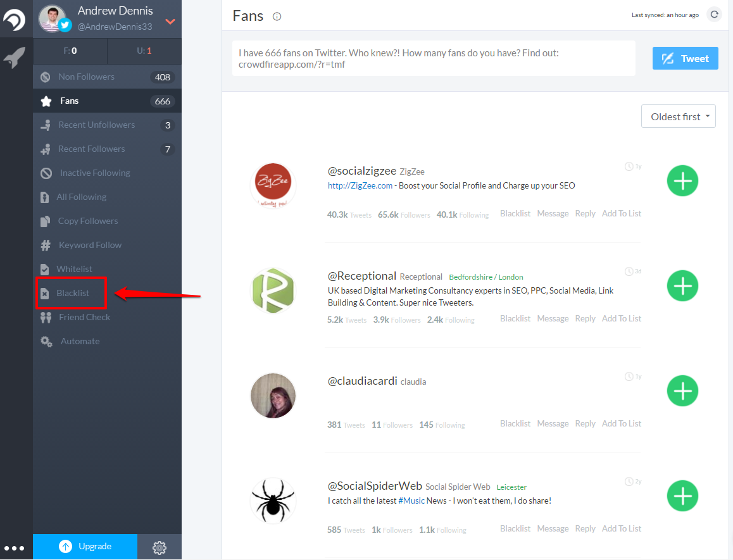Click the Blacklist document icon
The image size is (733, 560).
44,294
